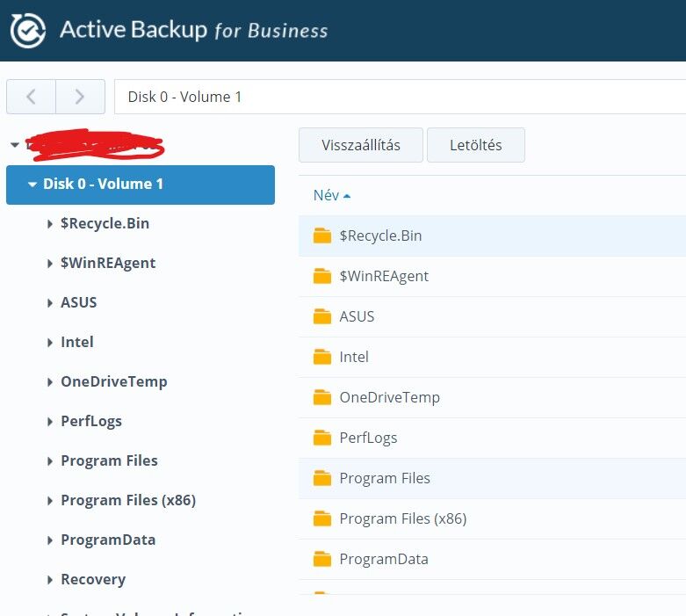Click the Letöltés download button
The image size is (686, 616).
coord(476,145)
